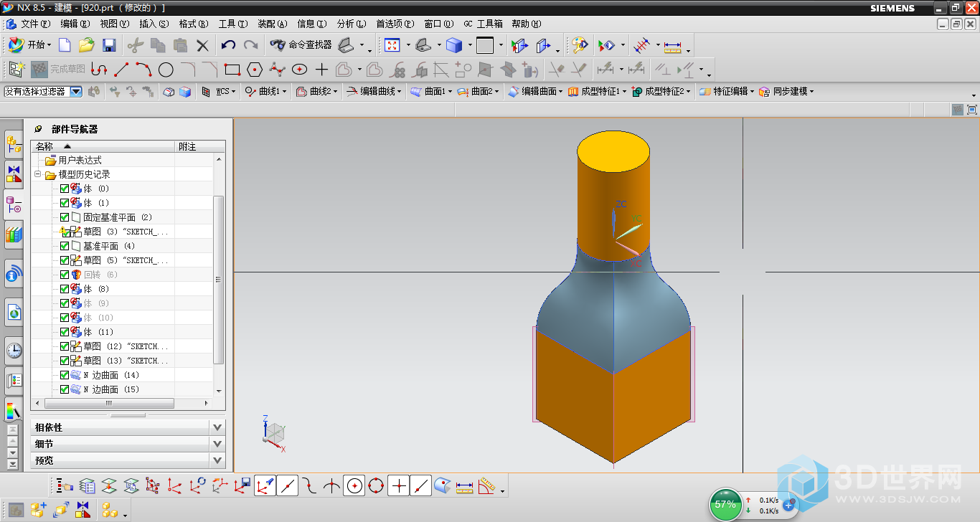Click the 开始 start button

[x=30, y=45]
